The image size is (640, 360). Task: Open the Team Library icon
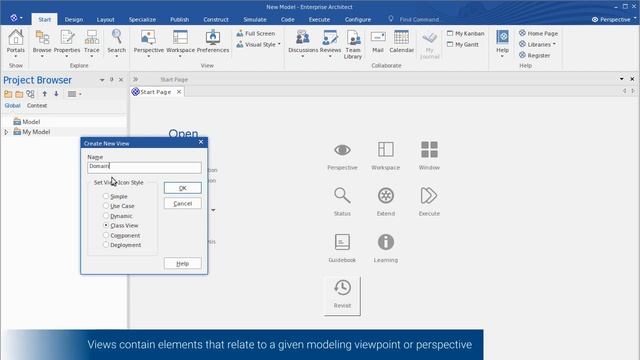353,44
